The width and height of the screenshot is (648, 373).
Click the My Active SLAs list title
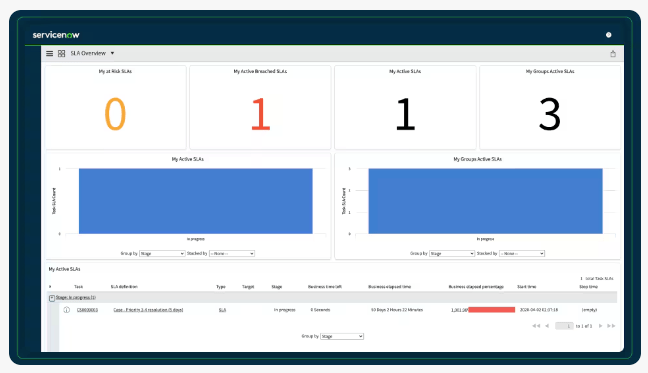coord(64,269)
